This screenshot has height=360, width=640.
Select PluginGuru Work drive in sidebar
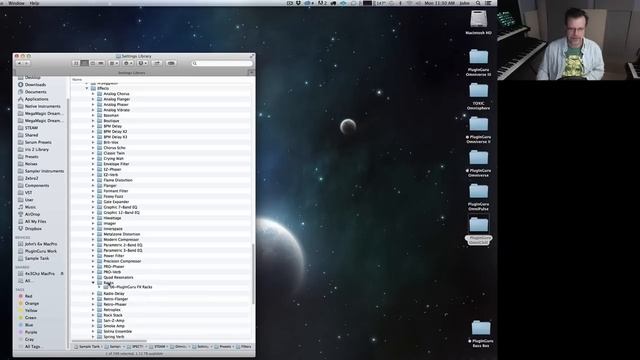click(38, 251)
